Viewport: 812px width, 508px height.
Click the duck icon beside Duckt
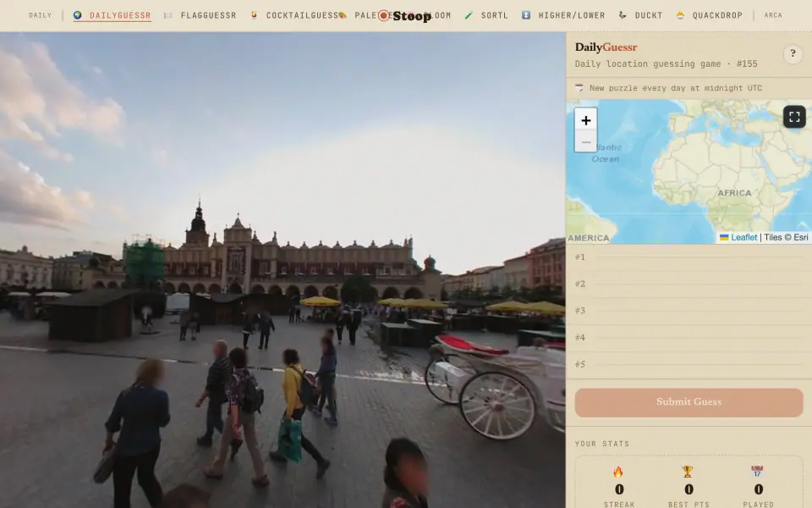tap(623, 15)
